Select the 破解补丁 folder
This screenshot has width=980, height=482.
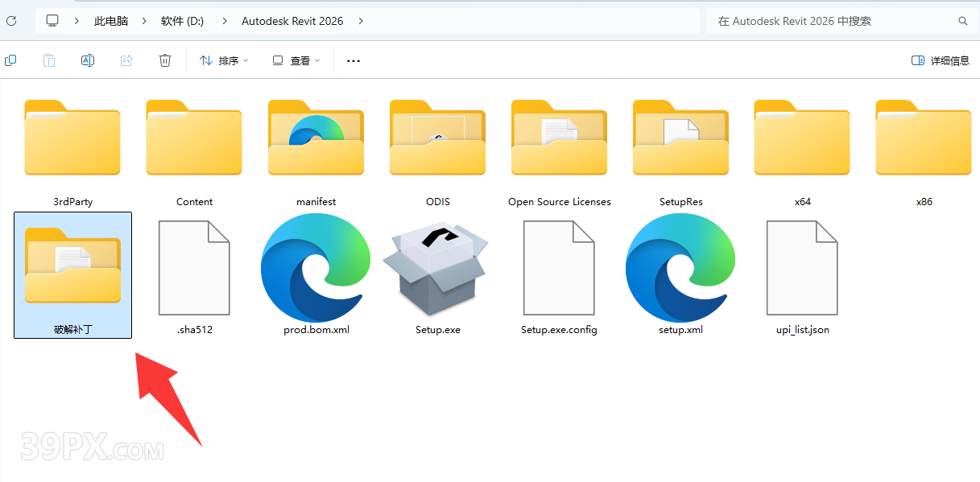pos(72,275)
